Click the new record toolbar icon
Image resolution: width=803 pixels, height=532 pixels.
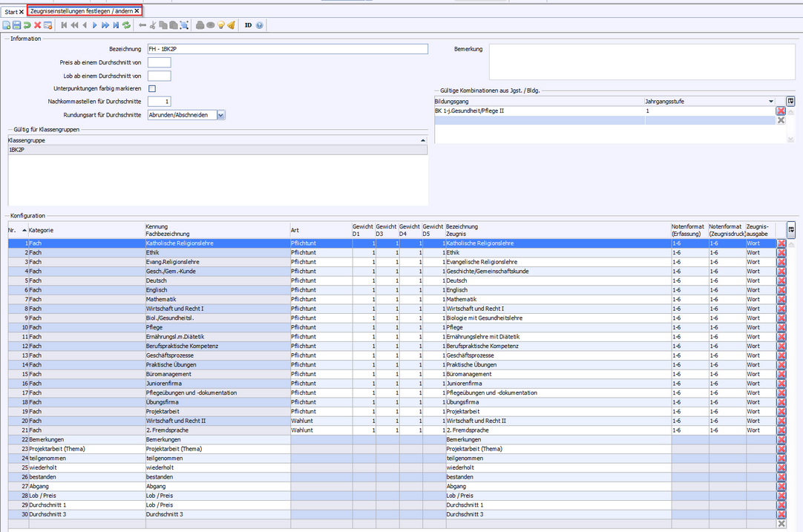7,25
